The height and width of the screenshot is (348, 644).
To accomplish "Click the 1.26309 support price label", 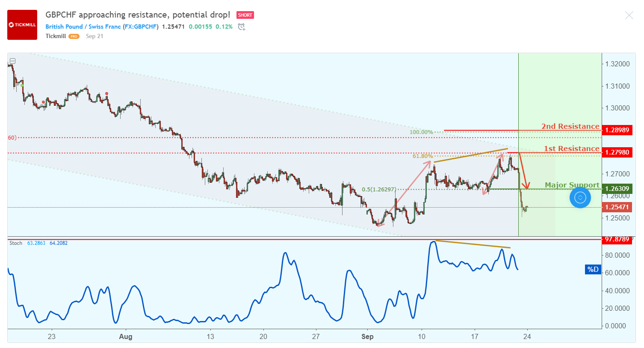I will point(617,189).
